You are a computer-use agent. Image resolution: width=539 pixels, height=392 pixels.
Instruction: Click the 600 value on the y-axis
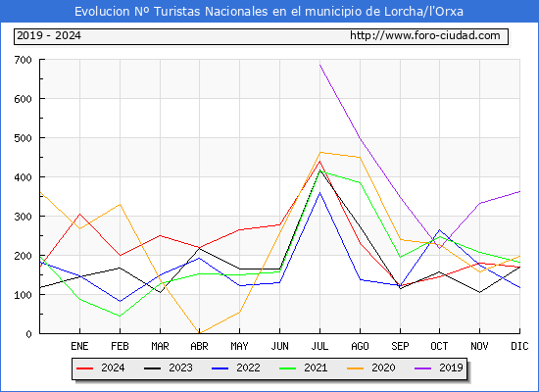(x=24, y=99)
